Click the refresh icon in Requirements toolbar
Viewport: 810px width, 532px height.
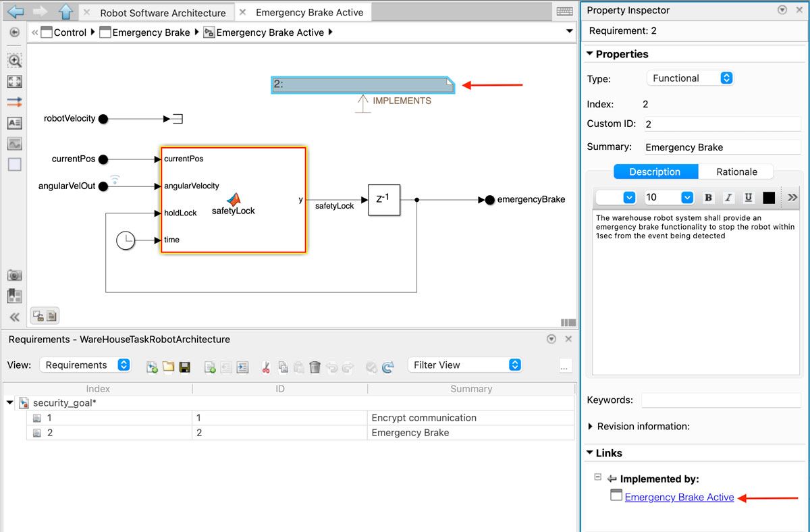[x=387, y=367]
